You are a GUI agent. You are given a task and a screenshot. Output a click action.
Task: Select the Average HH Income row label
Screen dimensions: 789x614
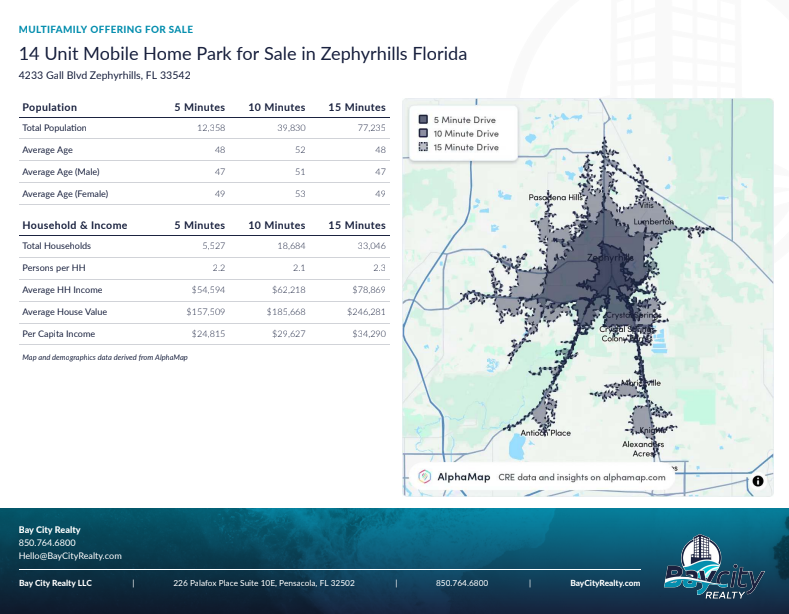pos(62,290)
